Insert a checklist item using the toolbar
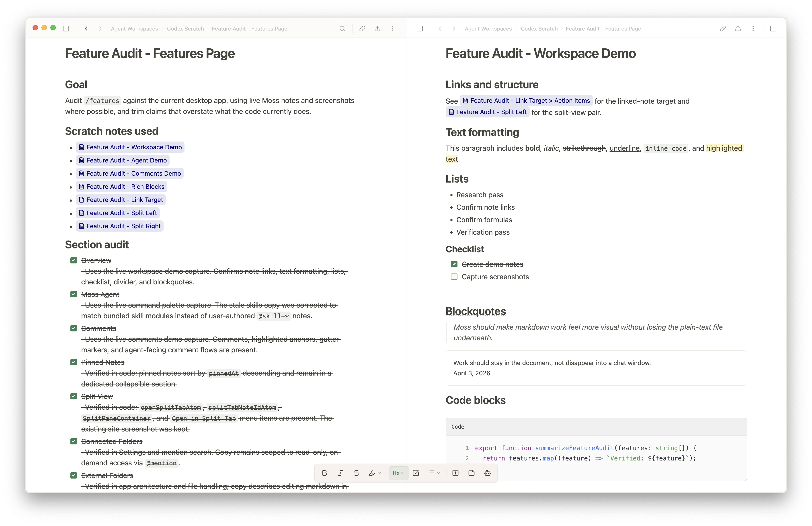This screenshot has height=526, width=812. coord(416,473)
